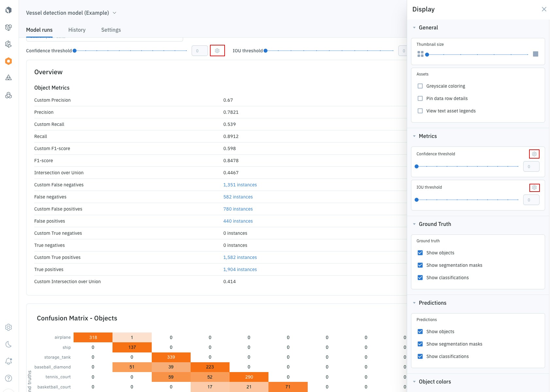Open 1,351 instances Custom False negatives
The height and width of the screenshot is (392, 550).
click(240, 185)
